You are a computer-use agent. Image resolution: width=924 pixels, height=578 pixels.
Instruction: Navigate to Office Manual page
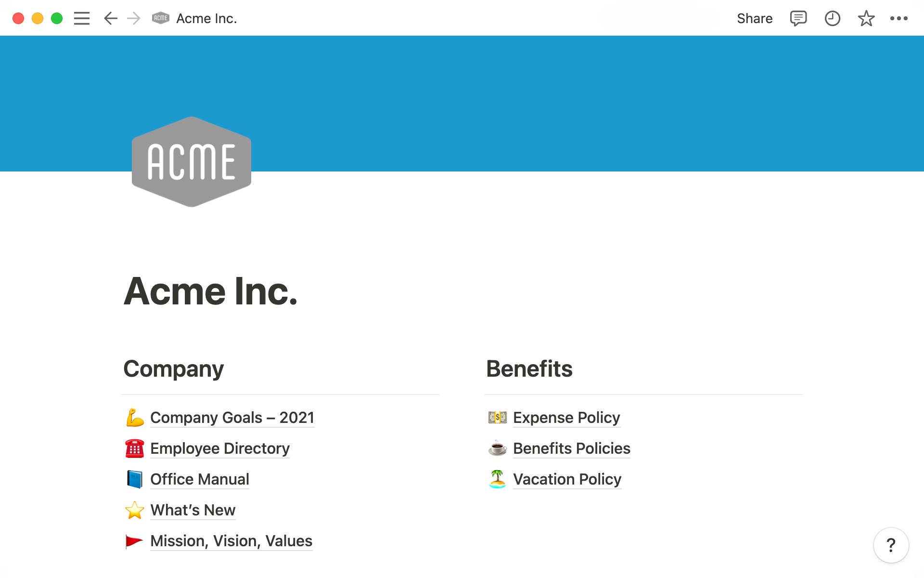(200, 479)
